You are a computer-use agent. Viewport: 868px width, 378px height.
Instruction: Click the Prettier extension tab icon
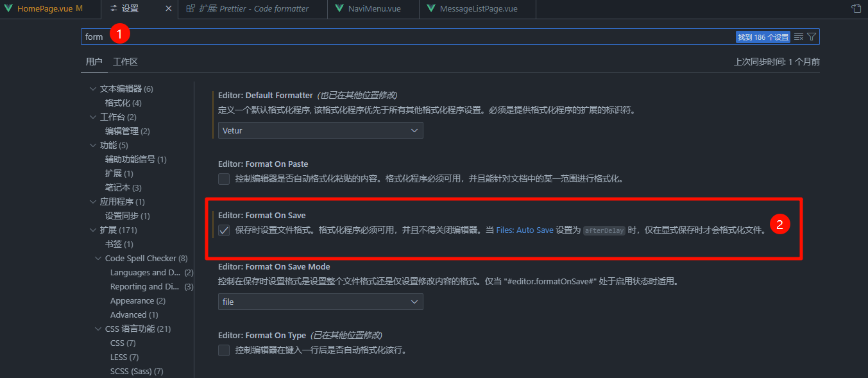pyautogui.click(x=191, y=9)
